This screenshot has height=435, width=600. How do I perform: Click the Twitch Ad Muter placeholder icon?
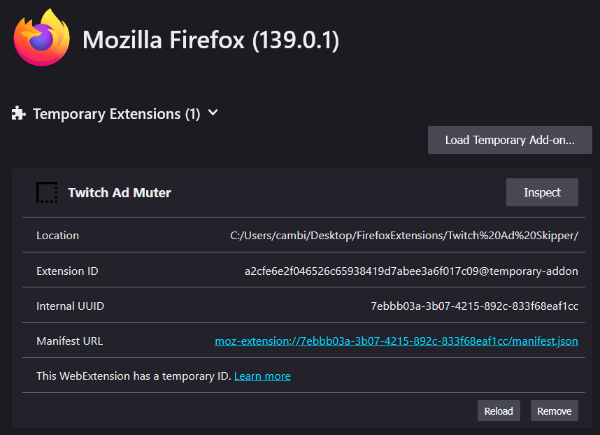click(46, 193)
